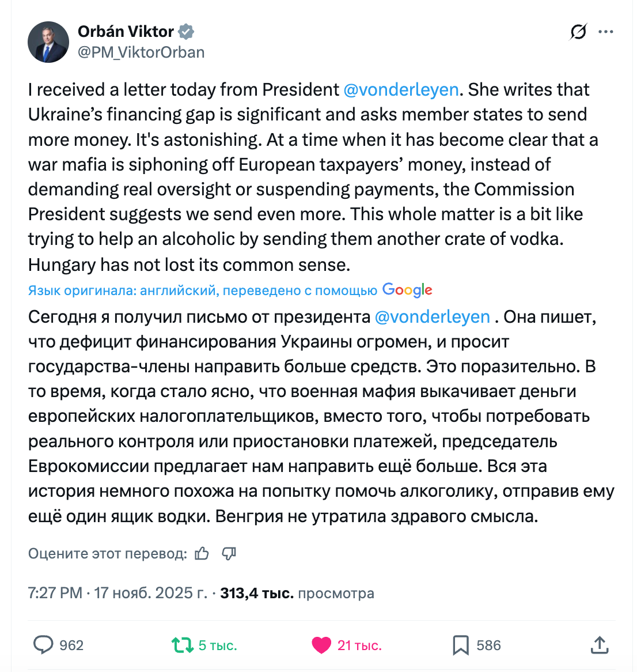Rate translation with thumbs up icon
The height and width of the screenshot is (672, 637).
[202, 554]
